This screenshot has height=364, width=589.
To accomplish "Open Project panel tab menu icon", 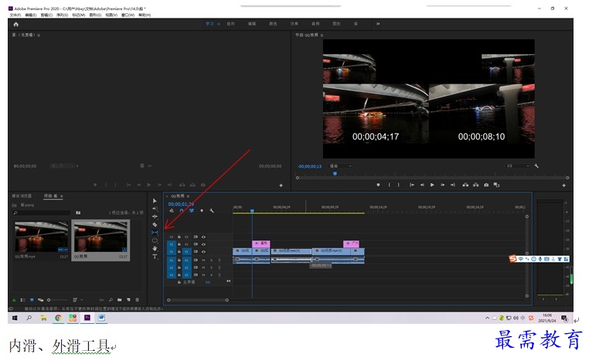I will (61, 196).
